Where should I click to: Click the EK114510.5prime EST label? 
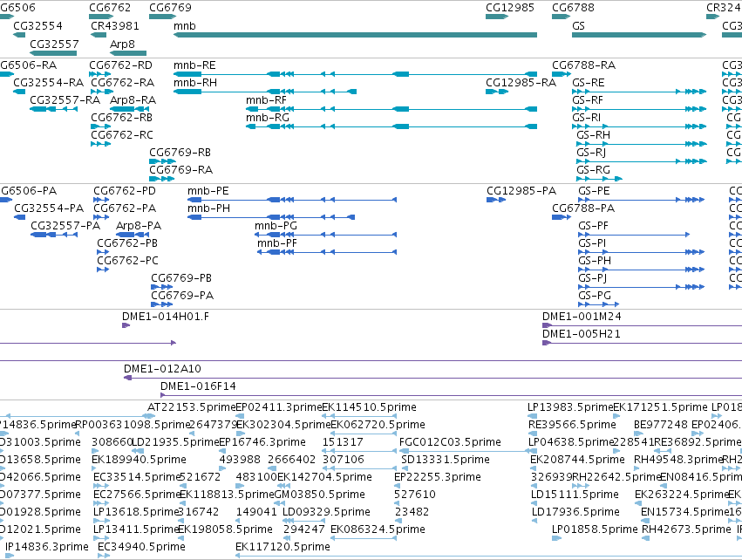pos(369,407)
